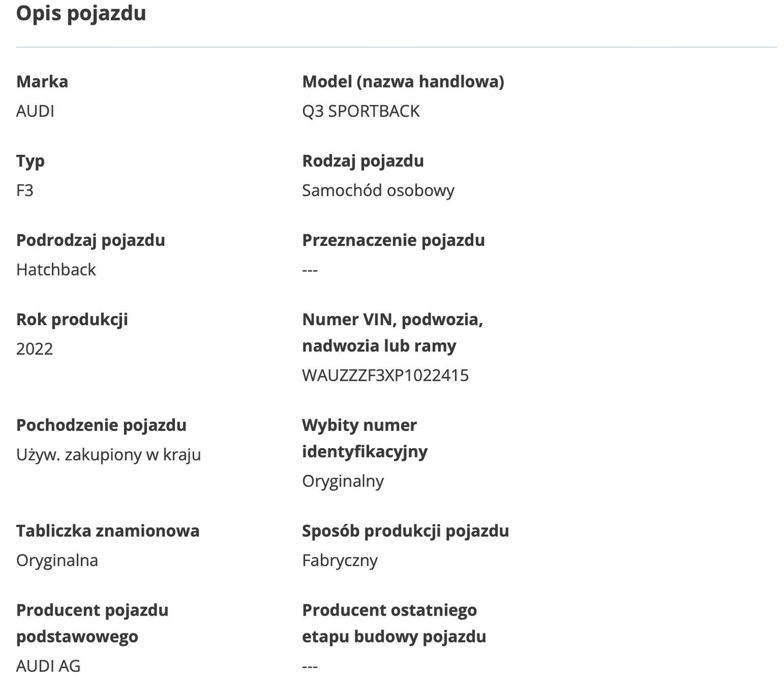This screenshot has width=784, height=692.
Task: Click the Q3 SPORTBACK model value
Action: [x=361, y=111]
